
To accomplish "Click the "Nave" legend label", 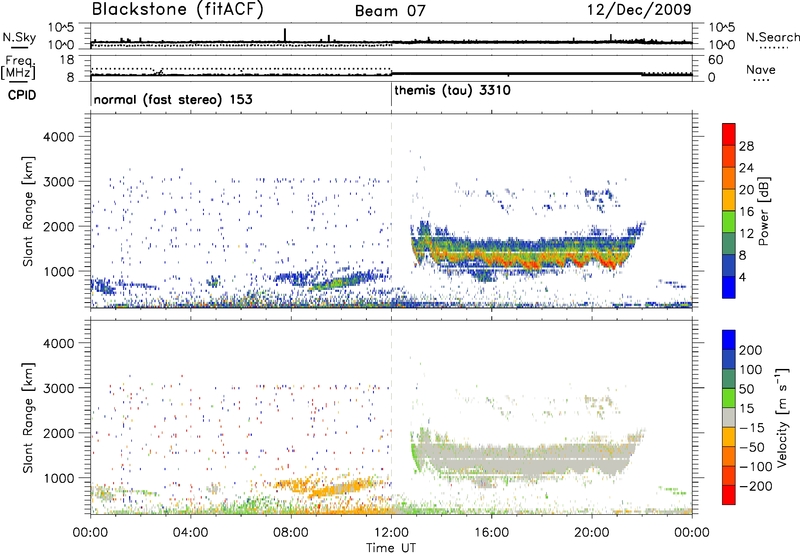I will point(761,69).
